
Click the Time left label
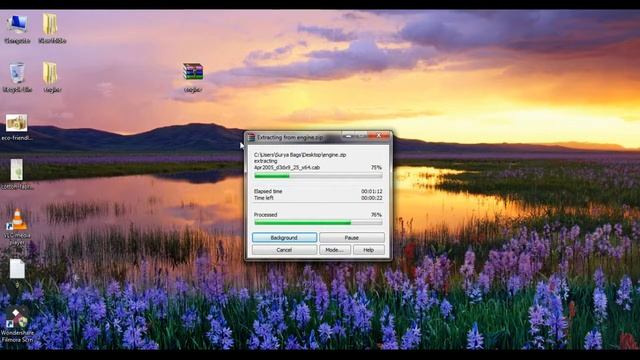(x=263, y=198)
